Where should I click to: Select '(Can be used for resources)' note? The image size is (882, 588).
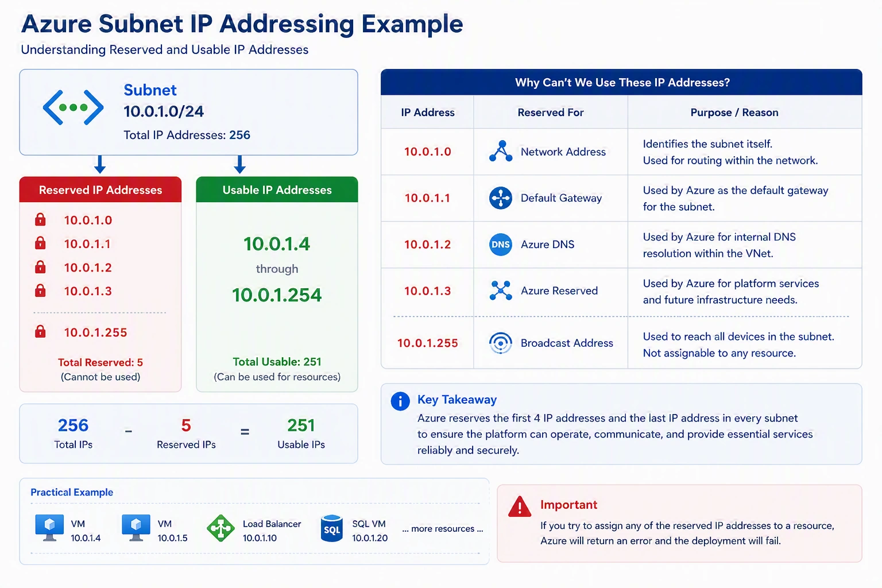(277, 377)
